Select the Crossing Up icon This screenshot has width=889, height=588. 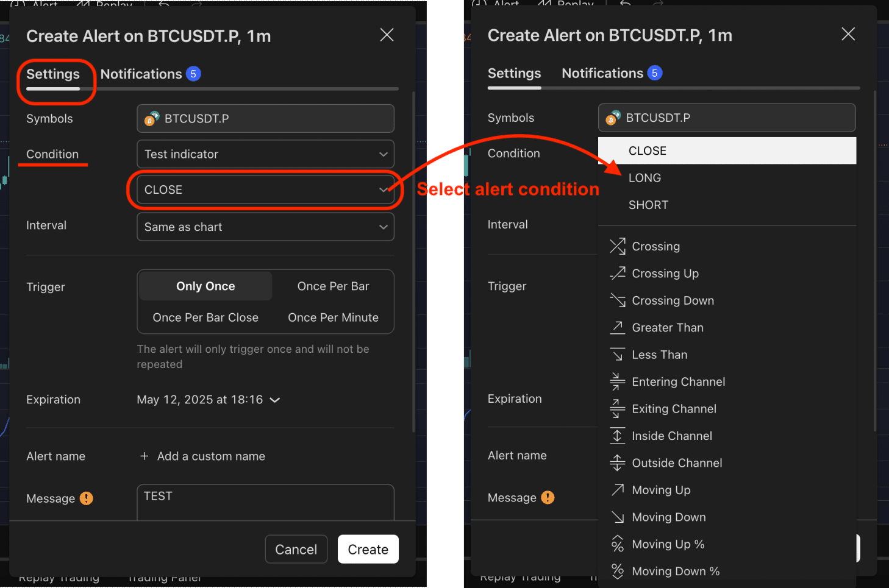tap(617, 274)
